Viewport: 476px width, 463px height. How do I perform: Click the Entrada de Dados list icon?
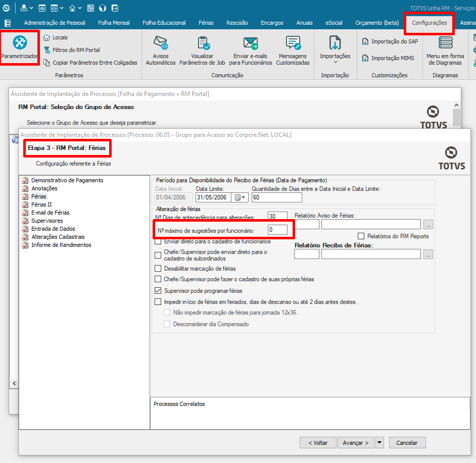(25, 229)
